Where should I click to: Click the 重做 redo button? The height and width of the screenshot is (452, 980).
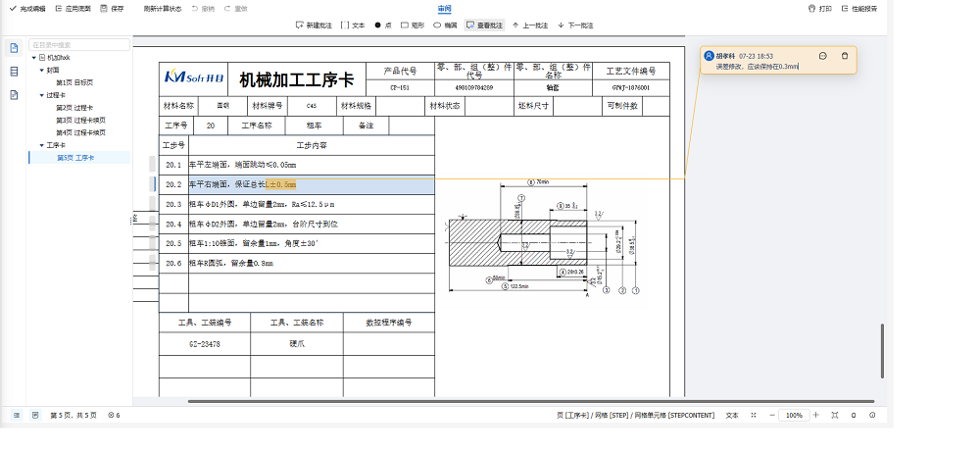pos(235,9)
